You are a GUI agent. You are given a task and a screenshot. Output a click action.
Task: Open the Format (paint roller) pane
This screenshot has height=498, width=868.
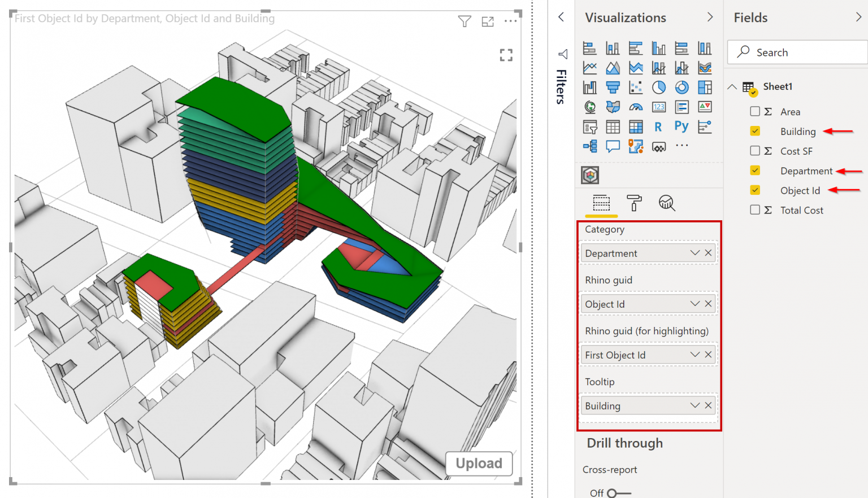634,204
